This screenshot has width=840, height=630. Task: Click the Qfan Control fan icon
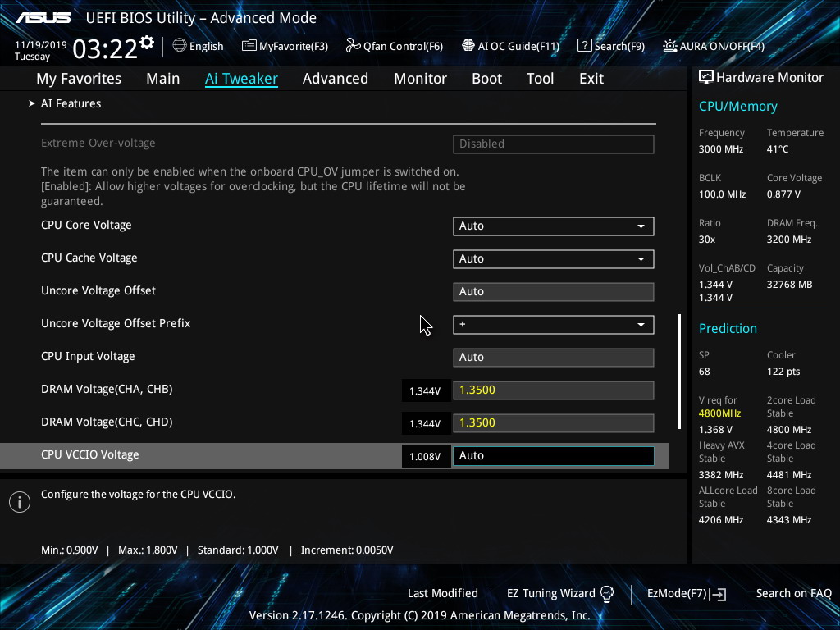[x=353, y=46]
